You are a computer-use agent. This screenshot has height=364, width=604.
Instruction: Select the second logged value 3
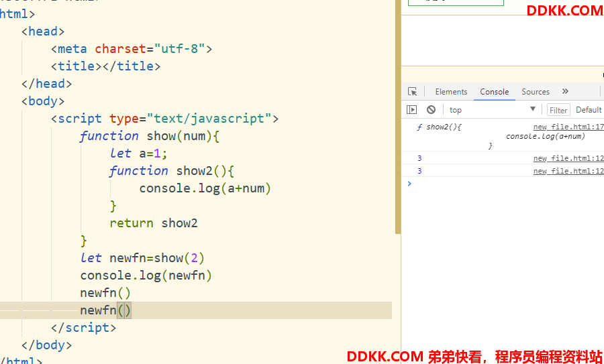419,171
